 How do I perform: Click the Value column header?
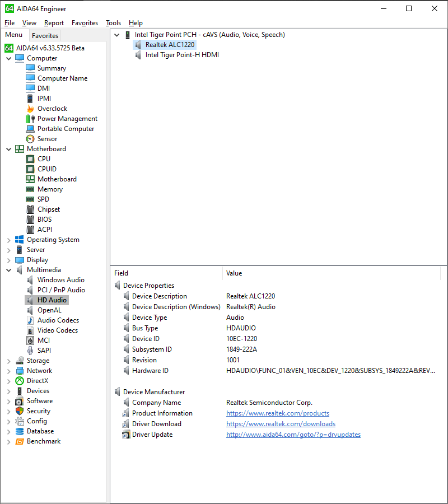[331, 273]
